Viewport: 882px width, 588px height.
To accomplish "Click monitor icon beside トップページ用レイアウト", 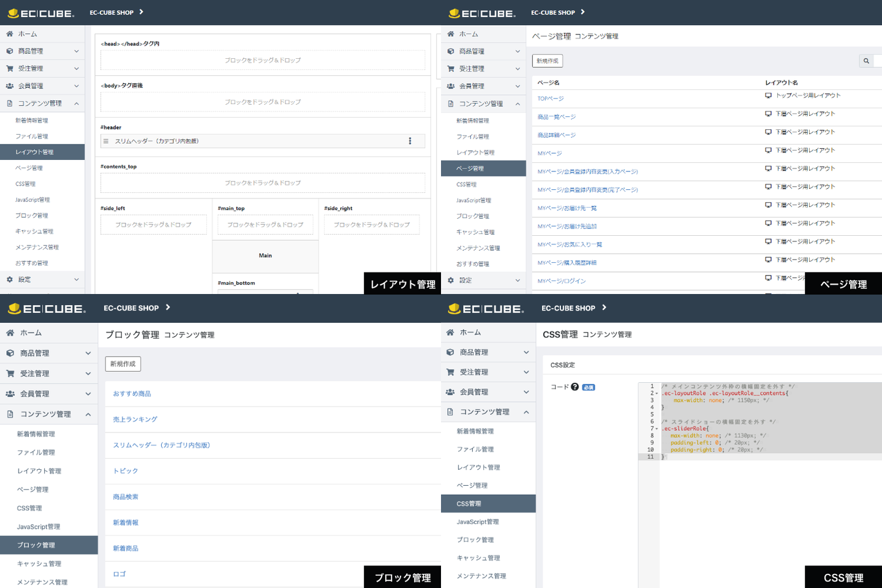I will point(768,96).
